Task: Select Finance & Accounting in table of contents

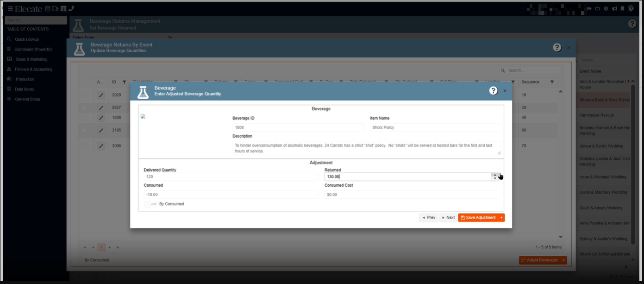Action: [33, 69]
